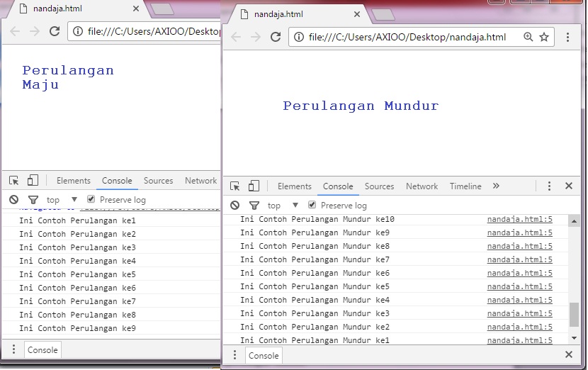
Task: Open new tab in right window
Action: tap(383, 15)
